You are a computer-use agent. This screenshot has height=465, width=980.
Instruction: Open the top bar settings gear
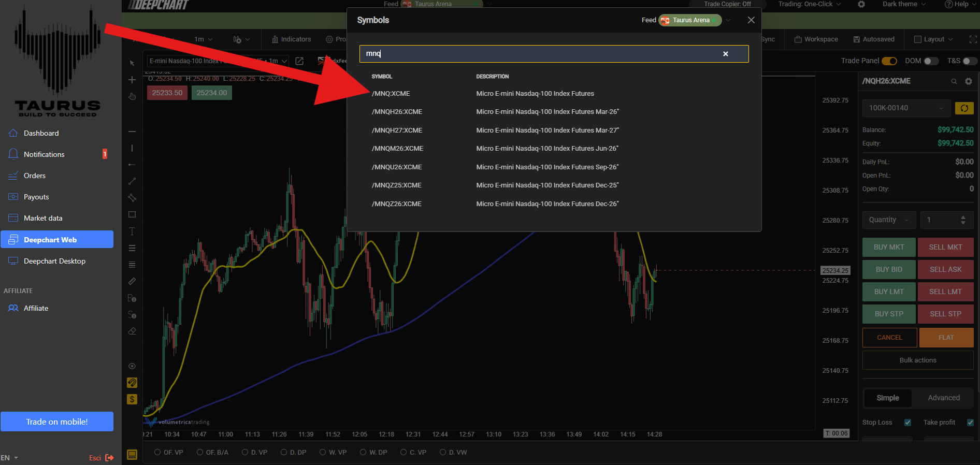pos(861,4)
